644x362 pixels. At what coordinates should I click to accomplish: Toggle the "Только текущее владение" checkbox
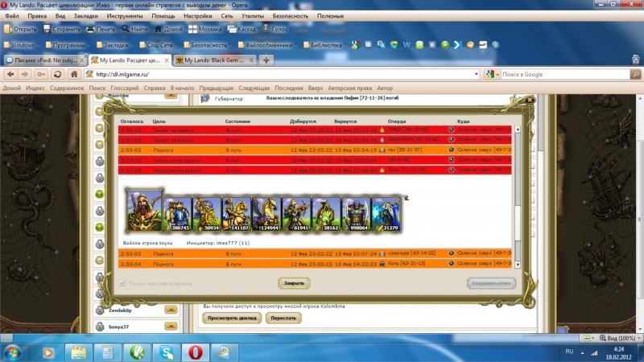click(122, 283)
